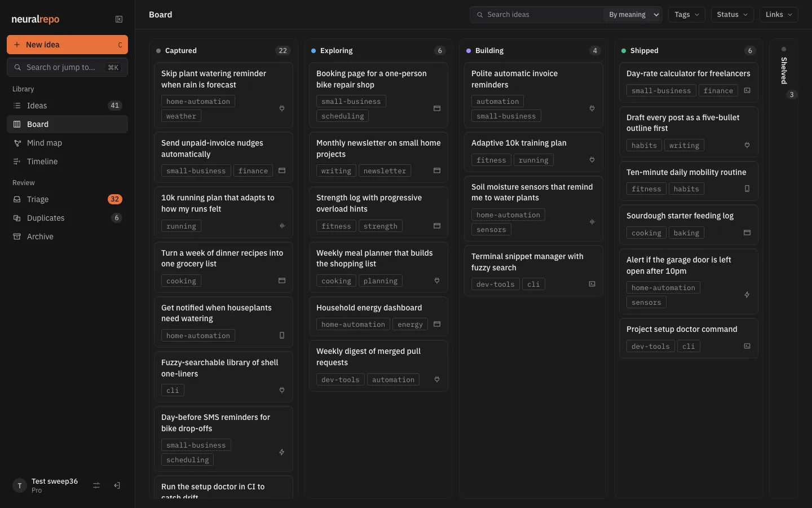Click the phone icon on the 'Get notified when houseplants' card
Viewport: 812px width, 508px height.
pyautogui.click(x=282, y=335)
